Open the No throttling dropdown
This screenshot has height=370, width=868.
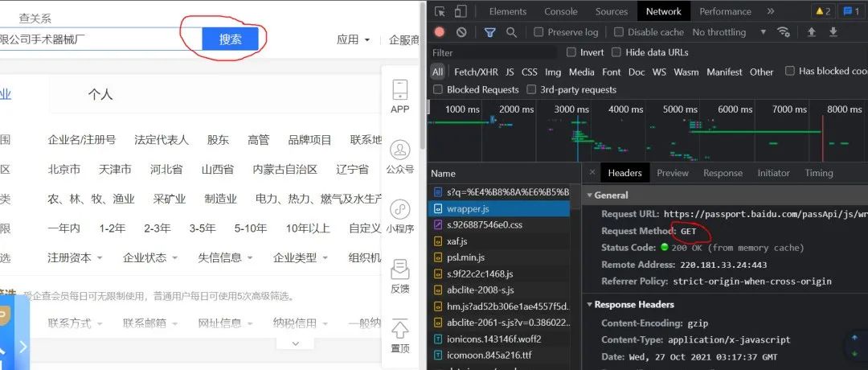[729, 32]
